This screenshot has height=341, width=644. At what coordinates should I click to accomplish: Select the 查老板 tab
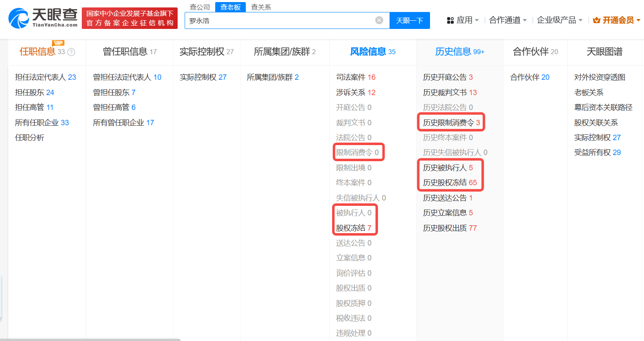(x=231, y=7)
